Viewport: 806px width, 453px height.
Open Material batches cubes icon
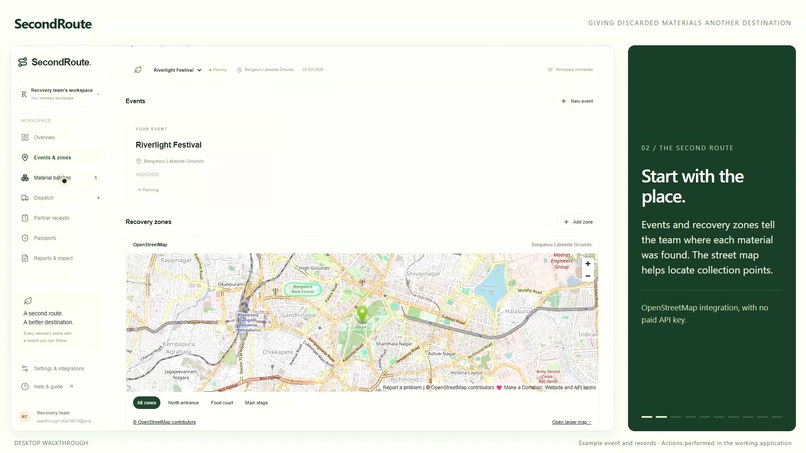pyautogui.click(x=25, y=177)
